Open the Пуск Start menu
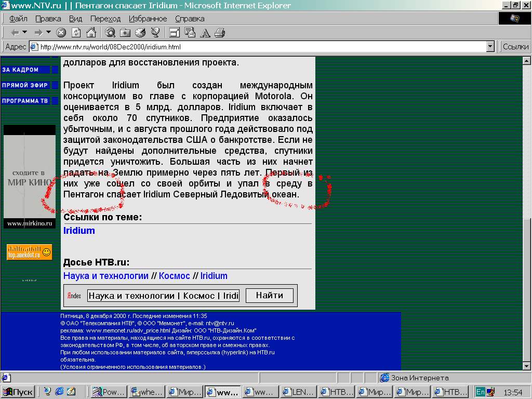Viewport: 532px width, 399px height. (18, 392)
